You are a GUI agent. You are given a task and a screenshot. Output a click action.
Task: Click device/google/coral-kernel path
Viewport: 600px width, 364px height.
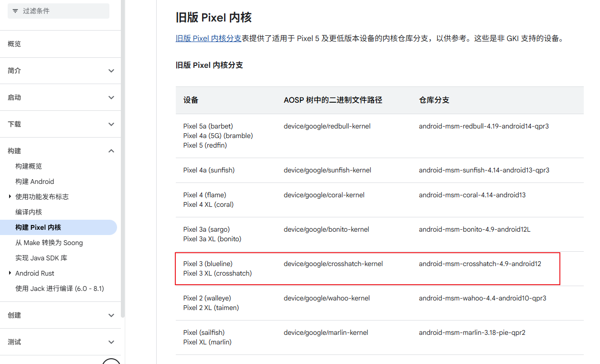[x=324, y=195]
